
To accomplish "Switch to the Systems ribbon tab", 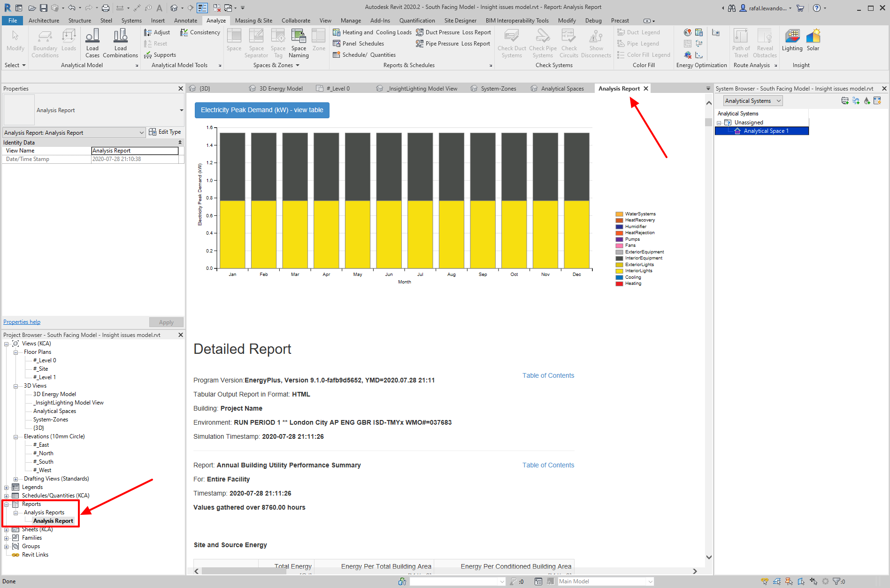I will (131, 21).
